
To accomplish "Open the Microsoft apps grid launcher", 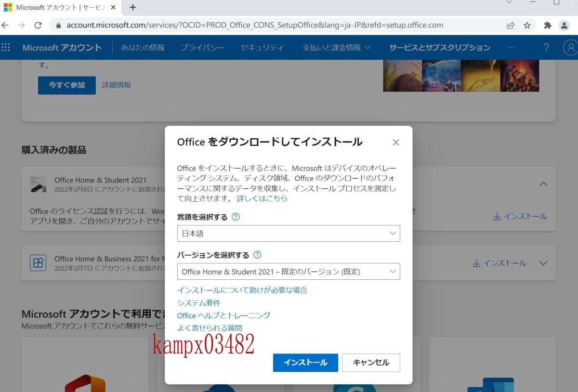I will coord(6,47).
